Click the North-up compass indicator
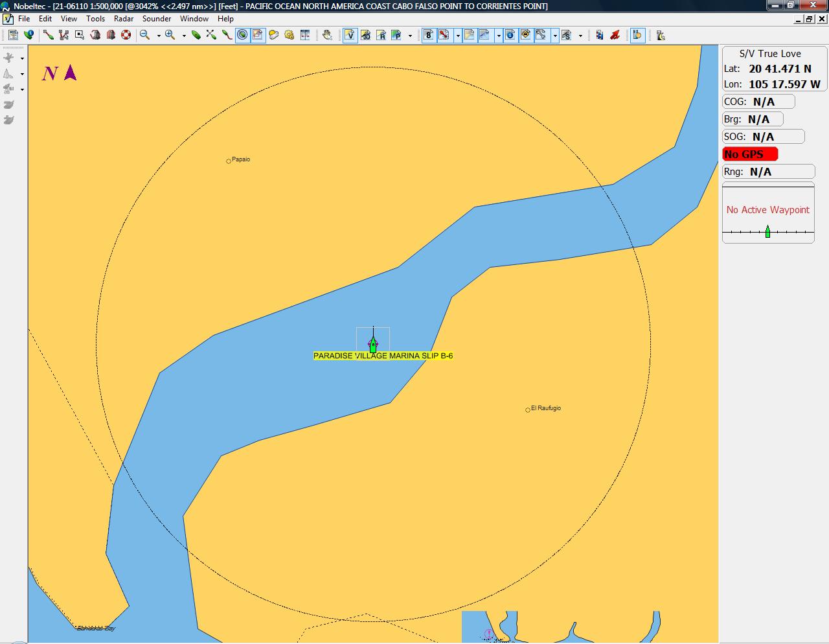The height and width of the screenshot is (644, 829). click(60, 73)
